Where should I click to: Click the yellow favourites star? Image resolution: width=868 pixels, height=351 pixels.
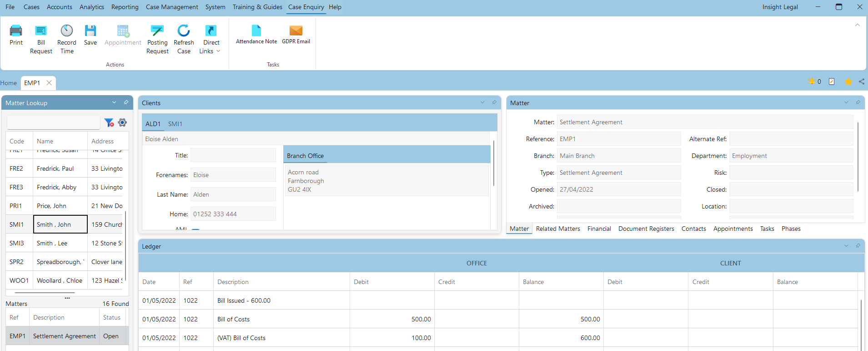pos(848,81)
